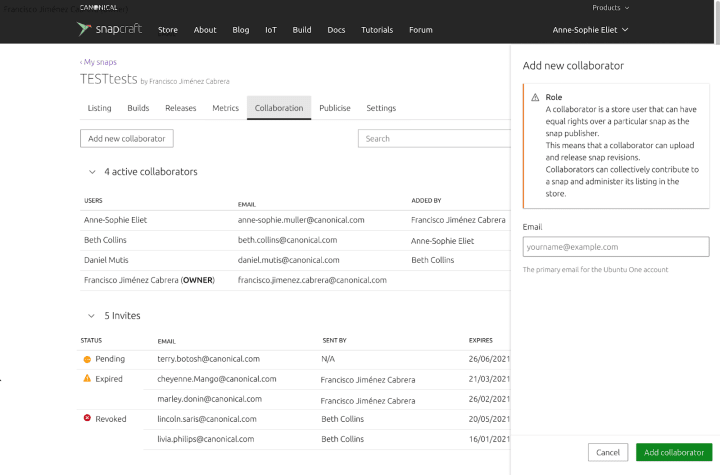
Task: Switch to the Metrics tab
Action: click(225, 108)
